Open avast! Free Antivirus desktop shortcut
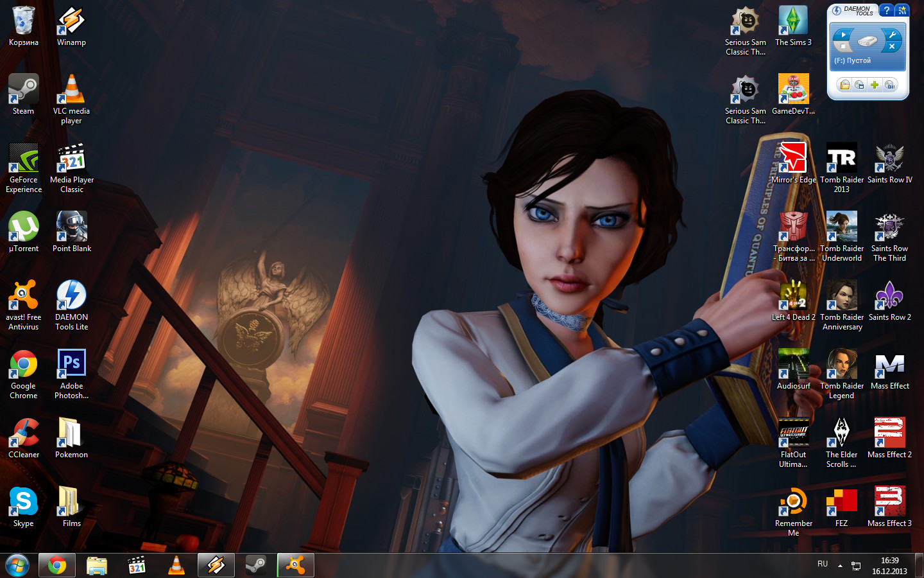This screenshot has width=924, height=578. [x=23, y=306]
